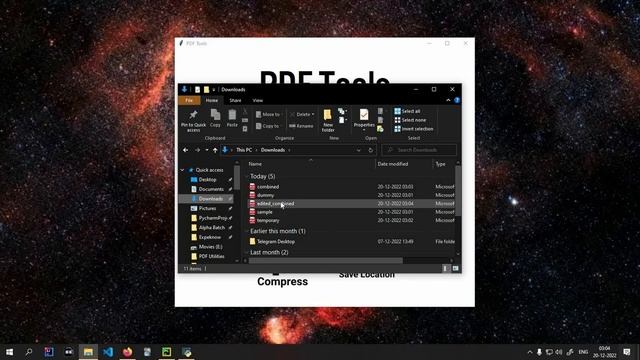Screen dimensions: 640x360
Task: Open the notification center icon
Action: (x=627, y=352)
